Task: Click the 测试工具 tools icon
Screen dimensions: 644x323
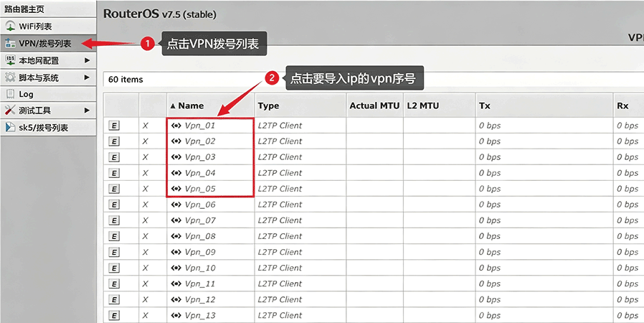Action: (x=10, y=111)
